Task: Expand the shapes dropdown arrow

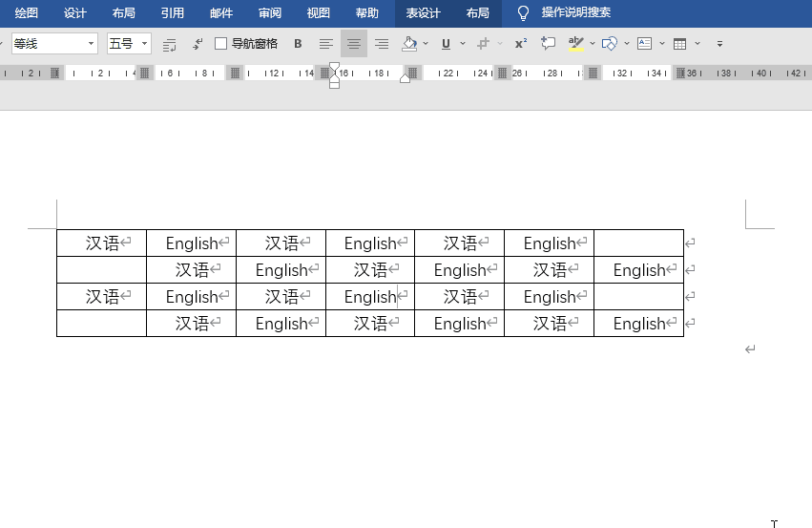Action: 627,44
